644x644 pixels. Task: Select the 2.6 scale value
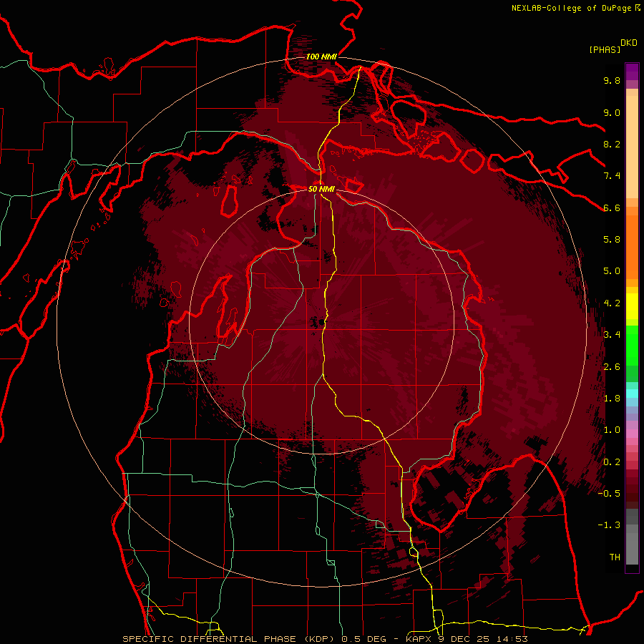(x=612, y=366)
